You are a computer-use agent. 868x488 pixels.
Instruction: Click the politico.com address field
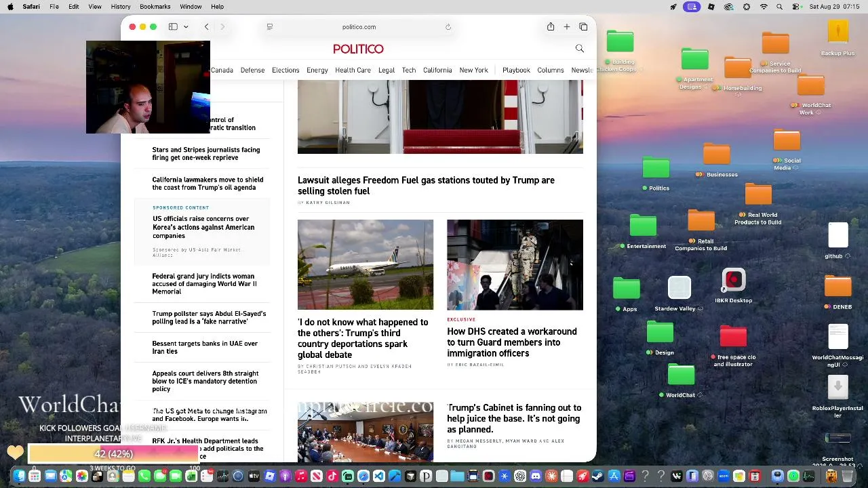(x=359, y=27)
